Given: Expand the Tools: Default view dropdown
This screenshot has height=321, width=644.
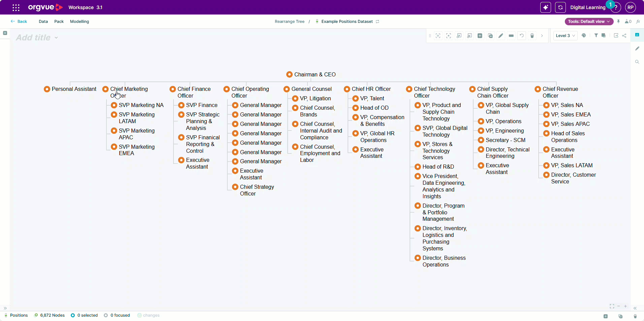Looking at the screenshot, I should click(589, 22).
